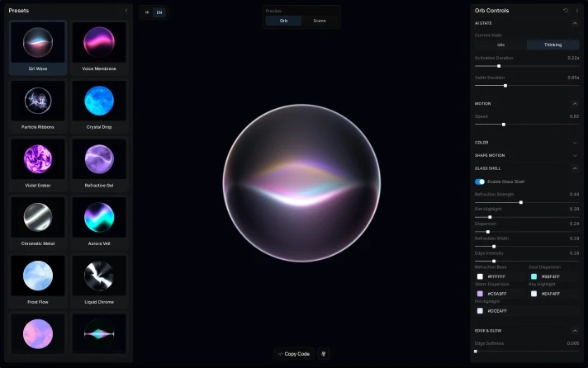Pick the Aurora Veil preset

[x=99, y=222]
